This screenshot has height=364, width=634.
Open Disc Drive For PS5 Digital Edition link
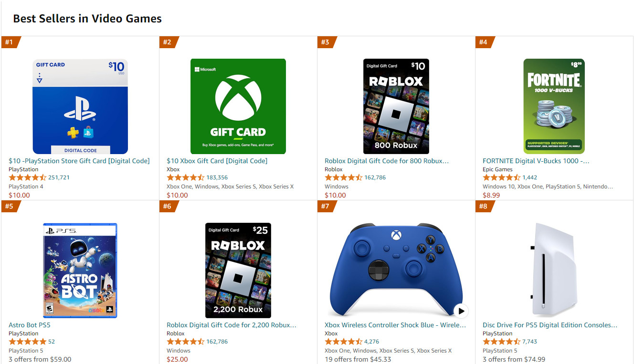[549, 325]
